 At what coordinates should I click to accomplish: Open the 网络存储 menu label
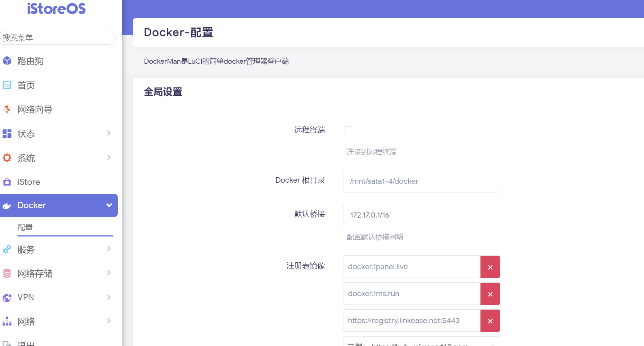(x=35, y=273)
